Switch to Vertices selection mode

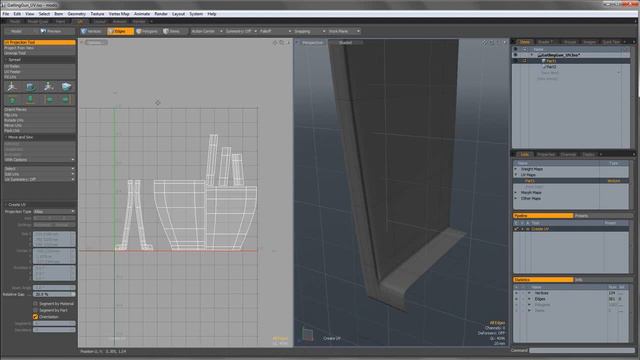[92, 31]
